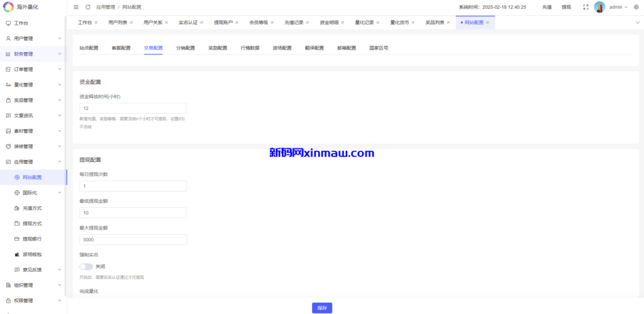Open the 充值记录 page tab
The image size is (644, 314).
(x=294, y=23)
